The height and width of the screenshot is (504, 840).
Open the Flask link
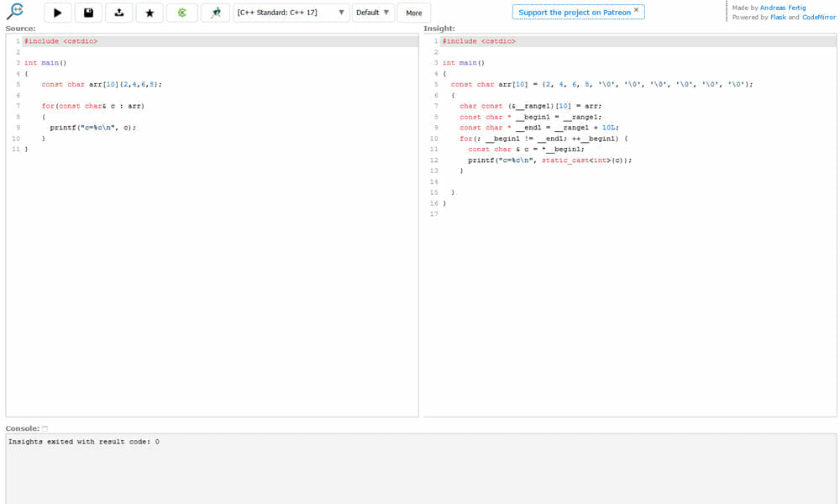(x=778, y=17)
